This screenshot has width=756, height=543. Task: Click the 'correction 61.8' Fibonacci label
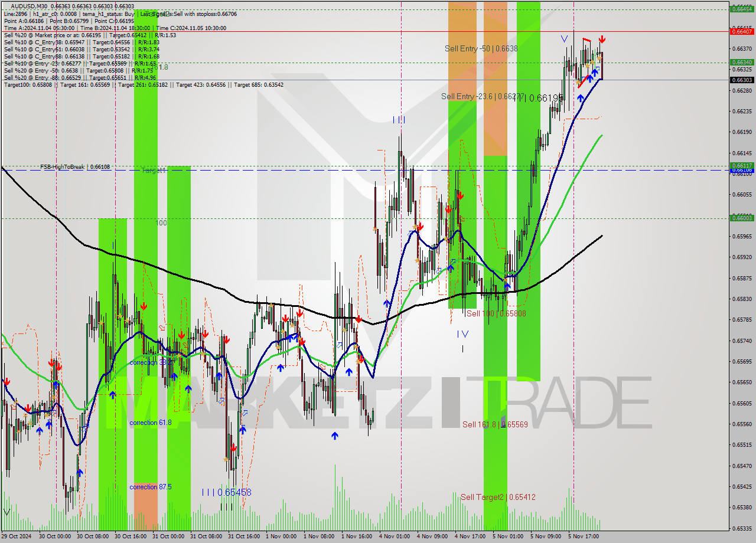tap(151, 423)
